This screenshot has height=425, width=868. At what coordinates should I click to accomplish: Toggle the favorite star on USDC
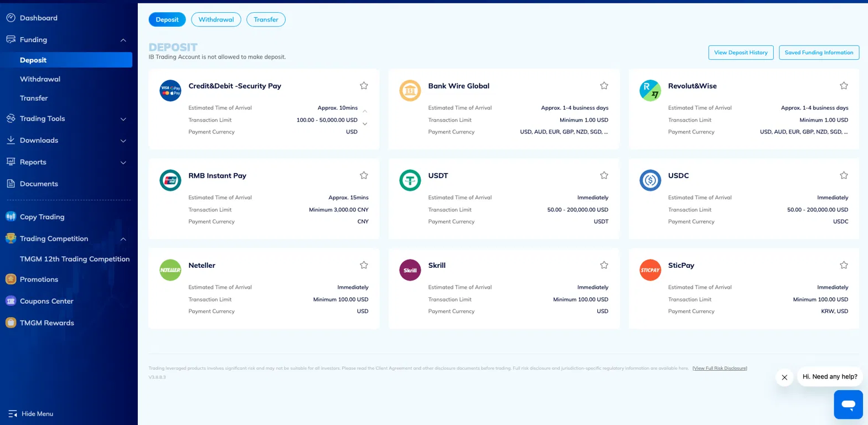click(844, 175)
